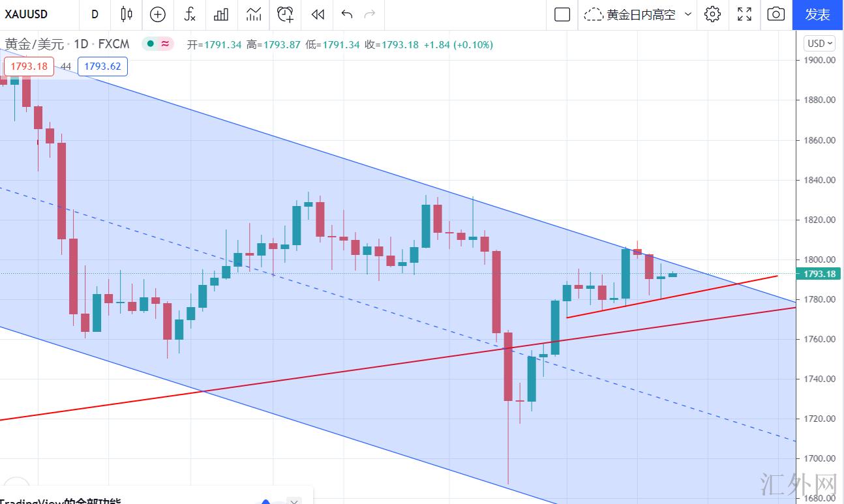This screenshot has width=844, height=504.
Task: Click the blue 发表 publish button
Action: click(x=818, y=14)
